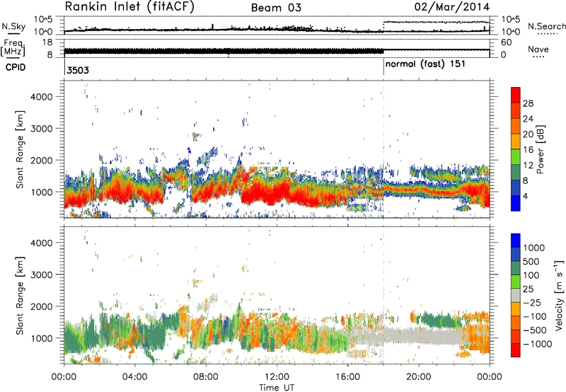The height and width of the screenshot is (392, 566).
Task: Click the date '02/Mar/2014'
Action: coord(452,7)
